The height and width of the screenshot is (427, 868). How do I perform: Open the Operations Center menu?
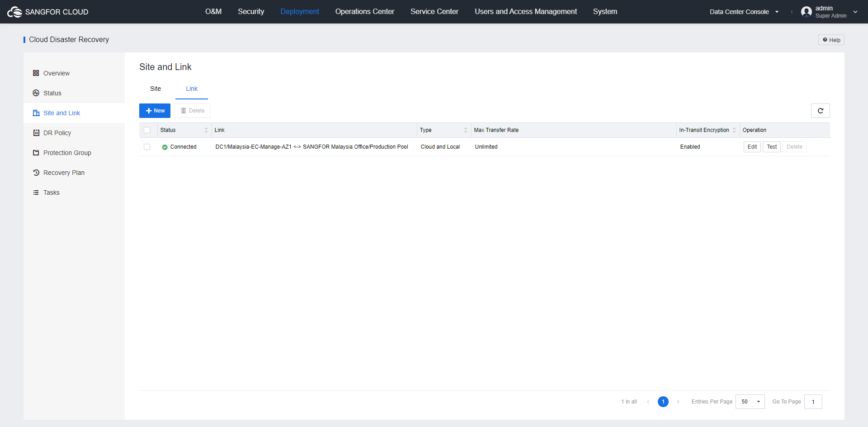[x=365, y=12]
